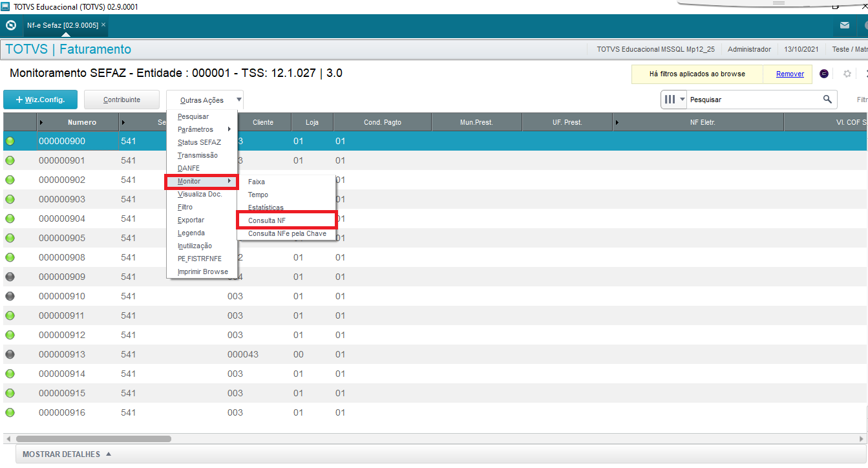
Task: Choose Consulta NFe pela Chave
Action: (x=286, y=233)
